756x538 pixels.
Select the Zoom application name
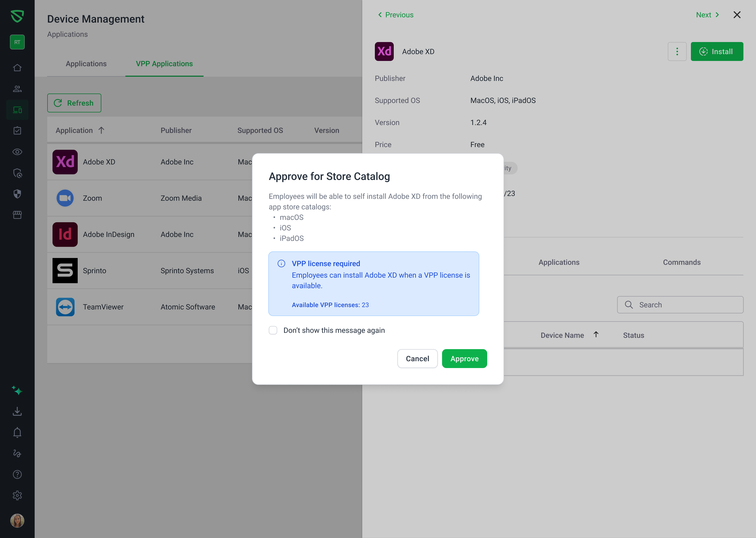(x=92, y=198)
